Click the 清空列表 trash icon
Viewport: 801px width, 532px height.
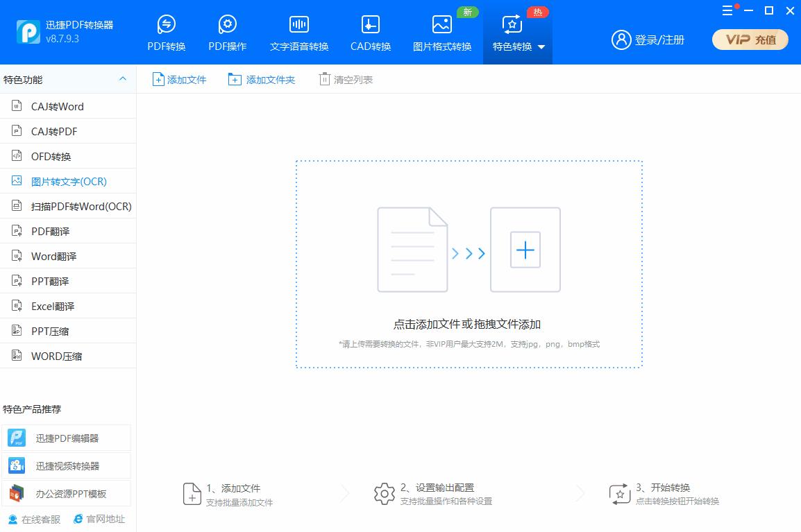coord(323,79)
